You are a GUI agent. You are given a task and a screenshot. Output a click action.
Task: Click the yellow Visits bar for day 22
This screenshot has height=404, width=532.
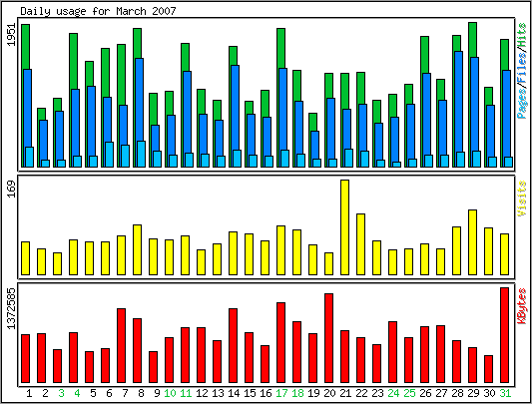(x=360, y=244)
